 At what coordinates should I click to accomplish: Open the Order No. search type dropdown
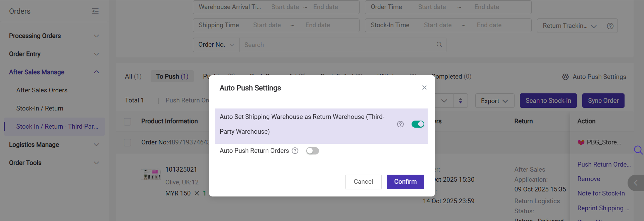(216, 45)
